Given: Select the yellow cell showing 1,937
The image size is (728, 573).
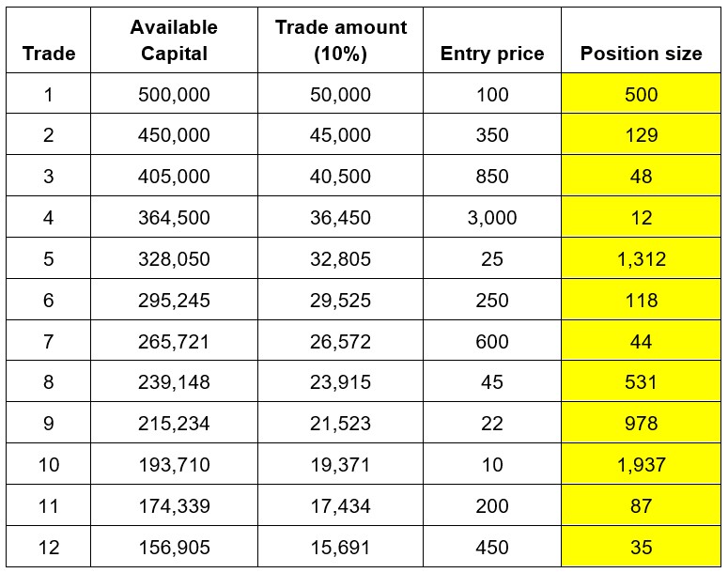Looking at the screenshot, I should tap(641, 465).
